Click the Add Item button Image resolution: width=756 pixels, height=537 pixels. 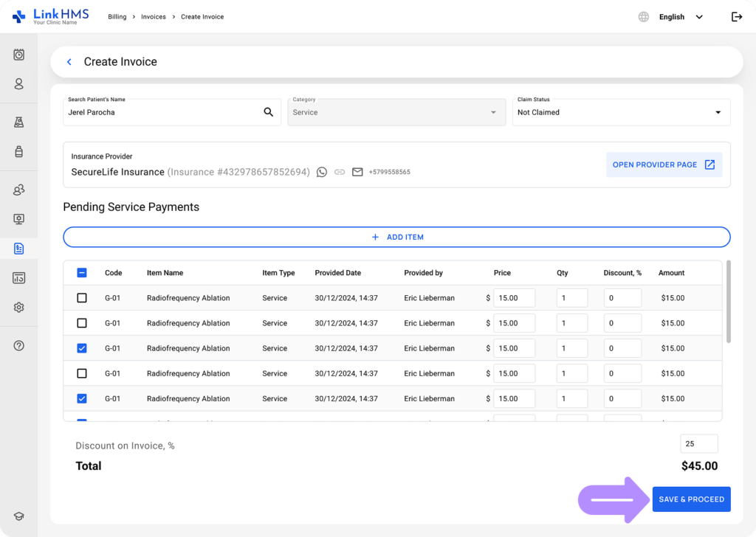point(396,237)
